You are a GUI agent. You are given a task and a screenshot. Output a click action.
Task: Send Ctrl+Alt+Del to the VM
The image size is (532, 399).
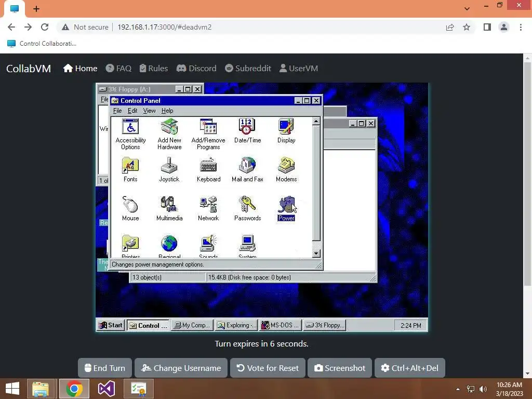[x=409, y=368]
